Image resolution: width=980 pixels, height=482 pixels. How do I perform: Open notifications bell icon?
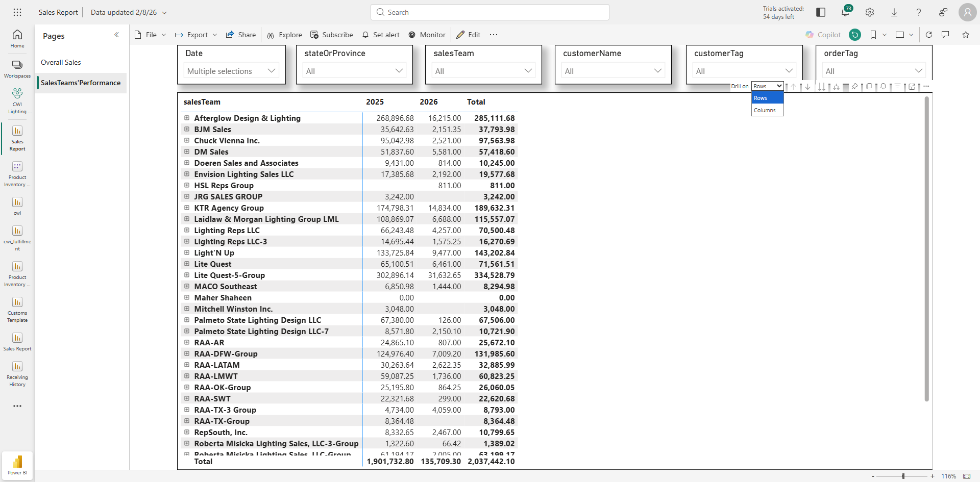coord(845,12)
